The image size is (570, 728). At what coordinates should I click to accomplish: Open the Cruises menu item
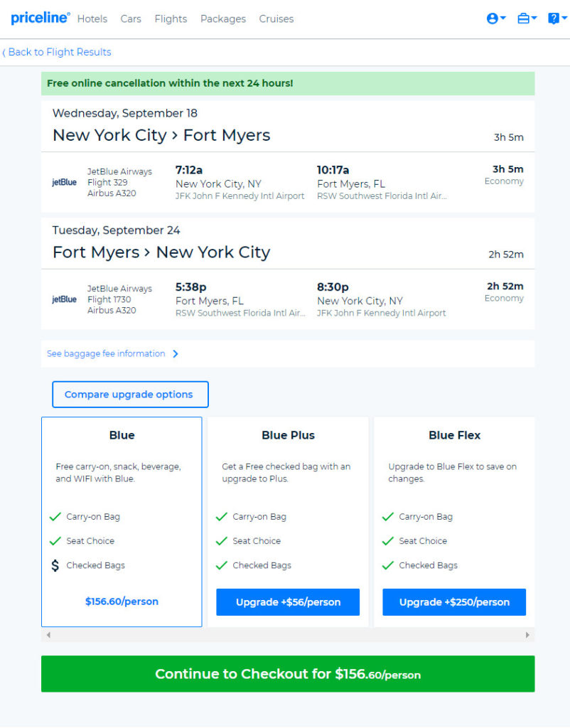[x=276, y=19]
